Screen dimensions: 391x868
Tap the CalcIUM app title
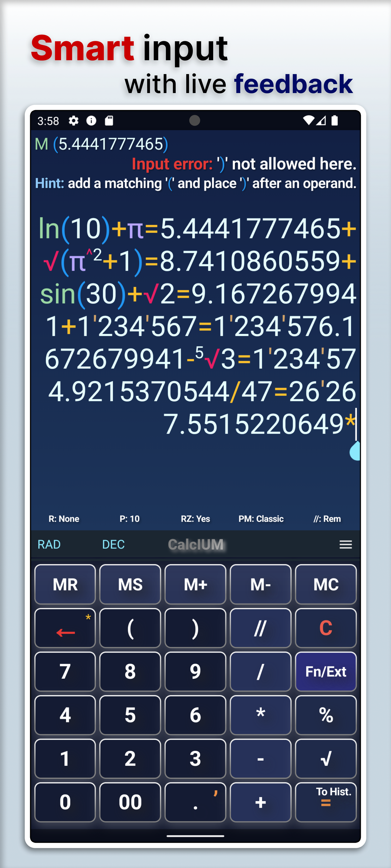point(196,544)
